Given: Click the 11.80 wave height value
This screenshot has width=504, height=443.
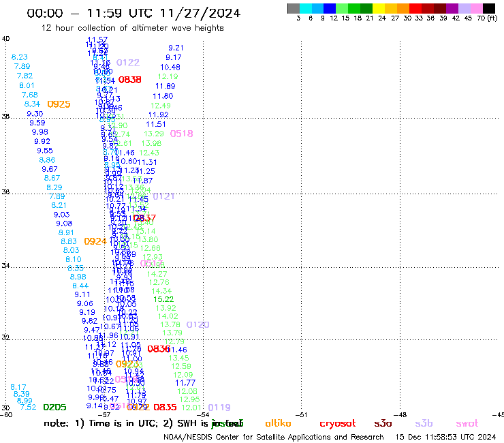Looking at the screenshot, I should pyautogui.click(x=163, y=96).
